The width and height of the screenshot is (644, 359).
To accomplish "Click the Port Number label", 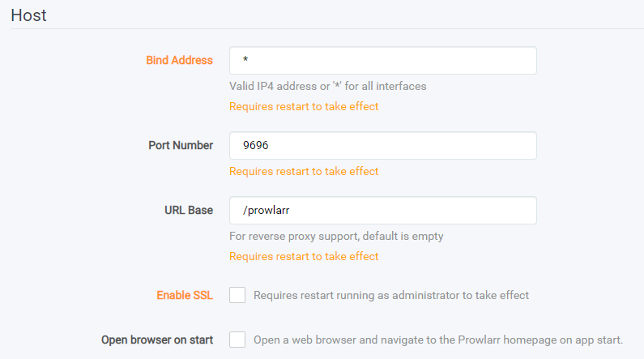I will pyautogui.click(x=181, y=145).
